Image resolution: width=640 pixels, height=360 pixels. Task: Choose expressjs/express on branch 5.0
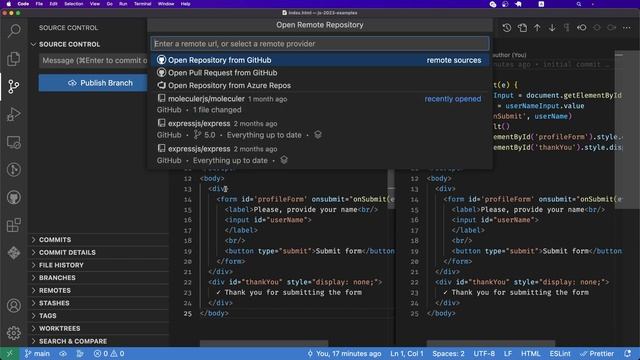[x=320, y=129]
